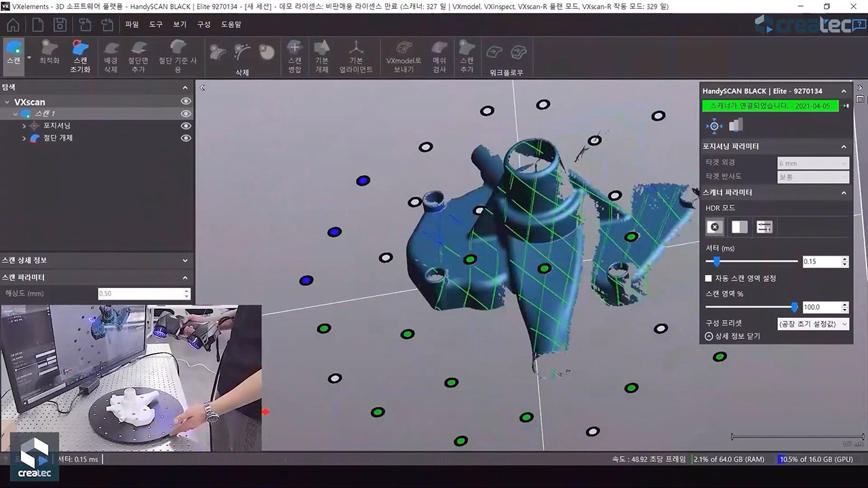Collapse the left panel with double-arrow
This screenshot has width=868, height=488.
(x=202, y=87)
